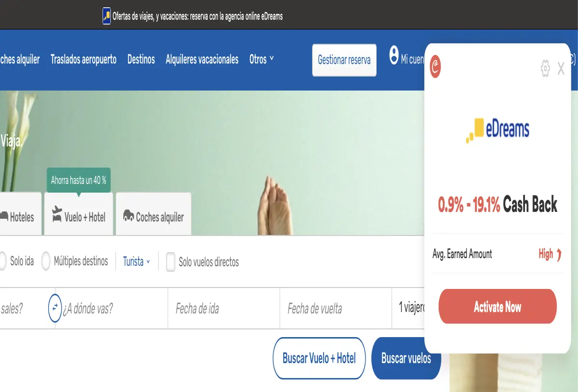The width and height of the screenshot is (578, 392).
Task: Click the 0.9% - 19.1% Cash Back text
Action: [x=498, y=205]
